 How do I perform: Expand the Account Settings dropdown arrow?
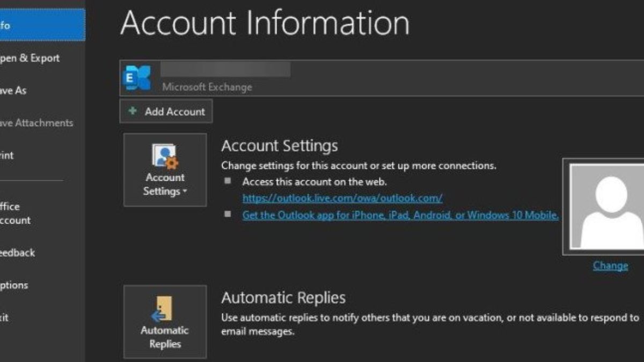(185, 191)
